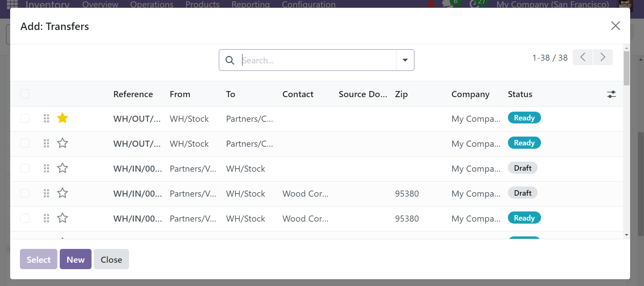Sort by the Company column header
This screenshot has width=644, height=286.
click(x=470, y=94)
